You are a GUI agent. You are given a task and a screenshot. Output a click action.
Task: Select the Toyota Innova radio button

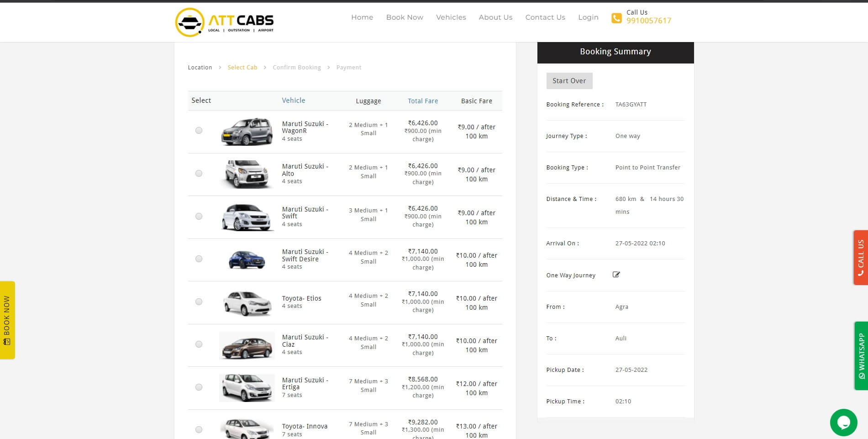point(199,430)
